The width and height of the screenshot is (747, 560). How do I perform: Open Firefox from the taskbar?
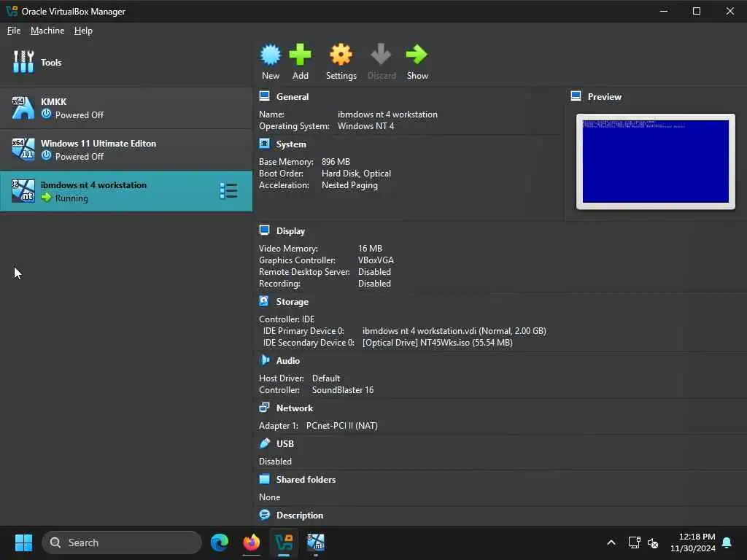252,542
